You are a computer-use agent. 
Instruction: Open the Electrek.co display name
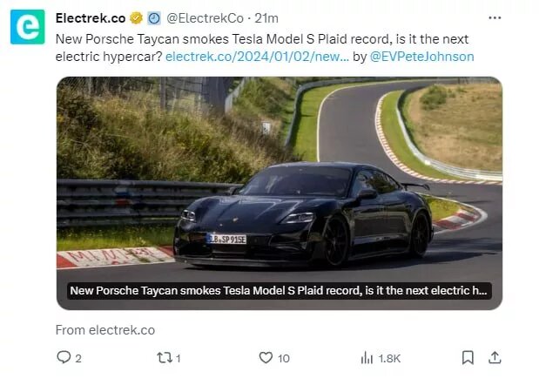[90, 17]
